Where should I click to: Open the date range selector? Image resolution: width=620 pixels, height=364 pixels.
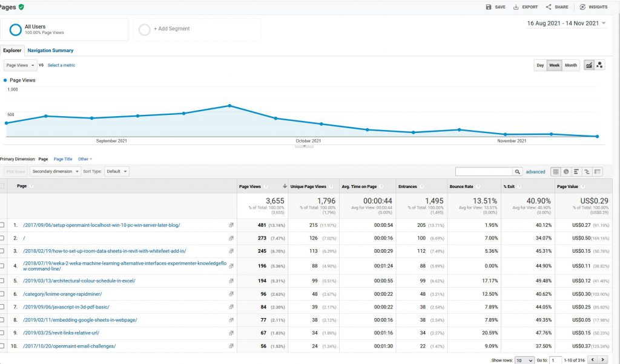[567, 24]
